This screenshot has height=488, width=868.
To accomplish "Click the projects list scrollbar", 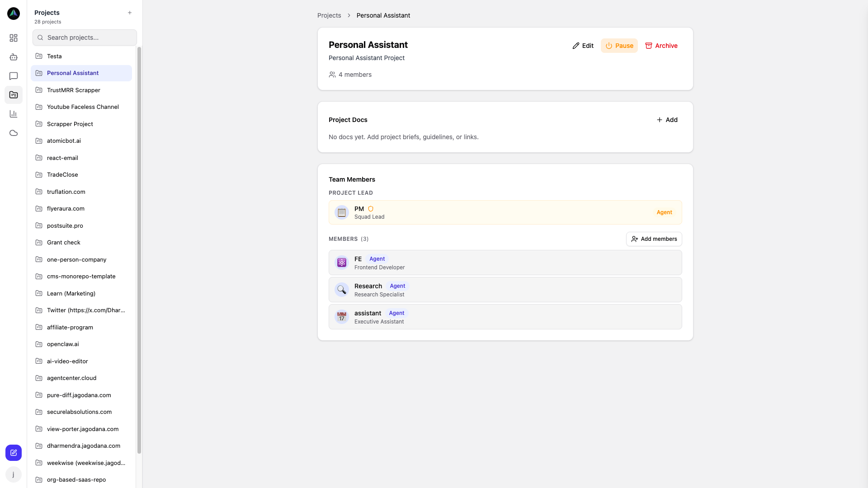I will 139,249.
